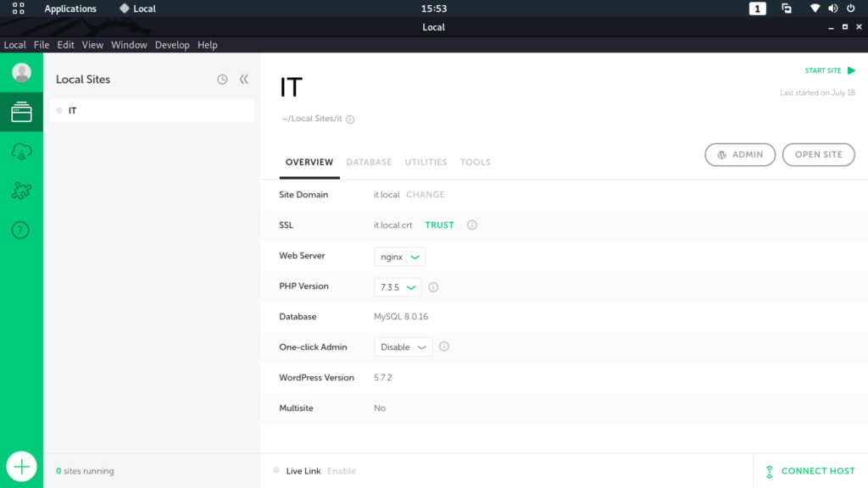Open the Help menu

pyautogui.click(x=208, y=45)
